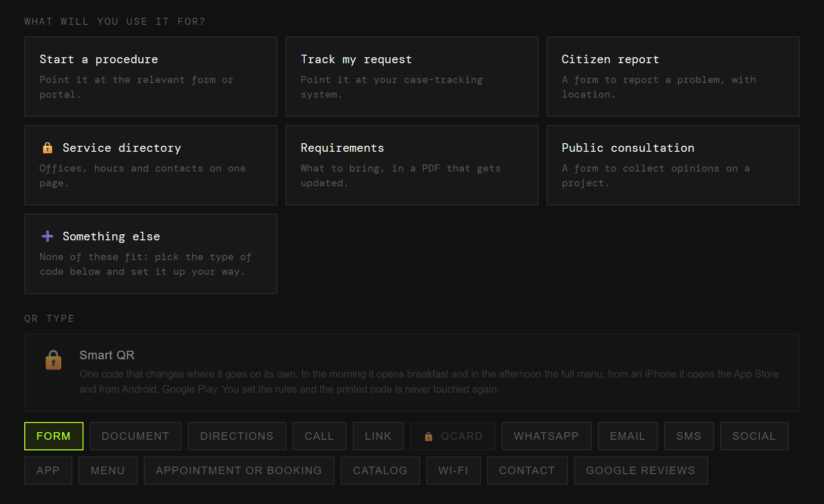Screen dimensions: 824x504
Task: Click the Smart QR description paragraph
Action: click(x=429, y=382)
